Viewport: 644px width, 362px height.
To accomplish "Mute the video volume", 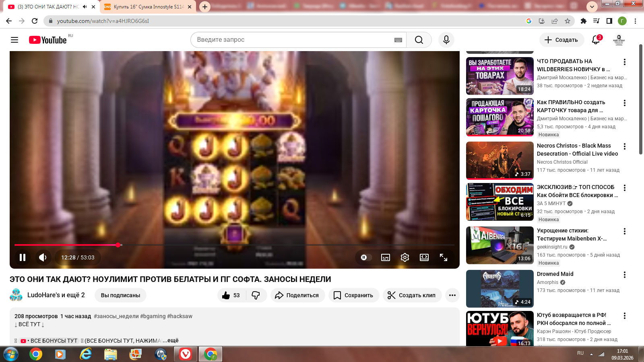I will point(43,257).
